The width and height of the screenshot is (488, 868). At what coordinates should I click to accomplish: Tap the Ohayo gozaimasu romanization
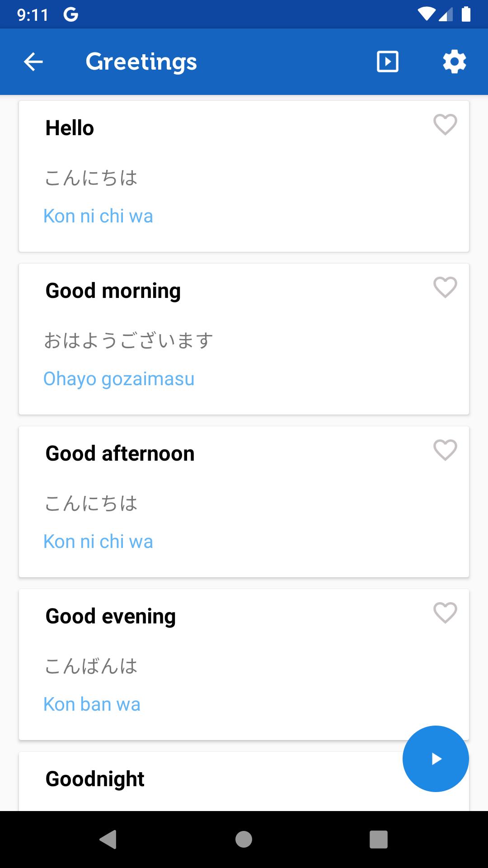(119, 379)
